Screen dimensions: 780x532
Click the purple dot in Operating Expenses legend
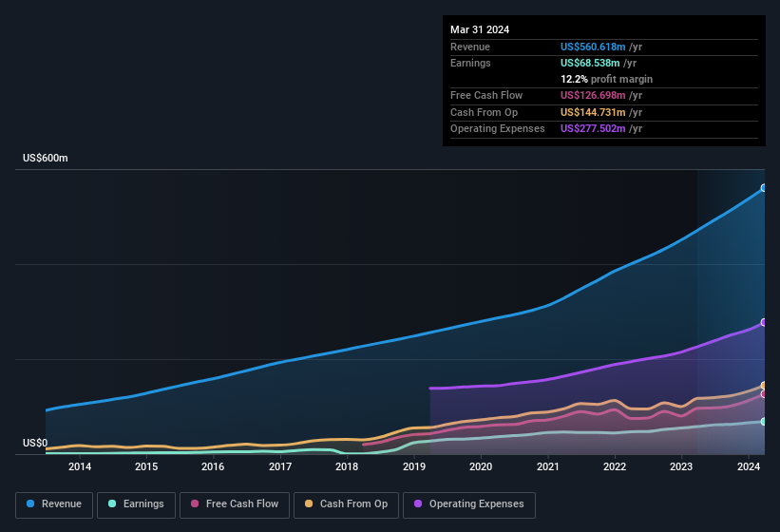419,504
